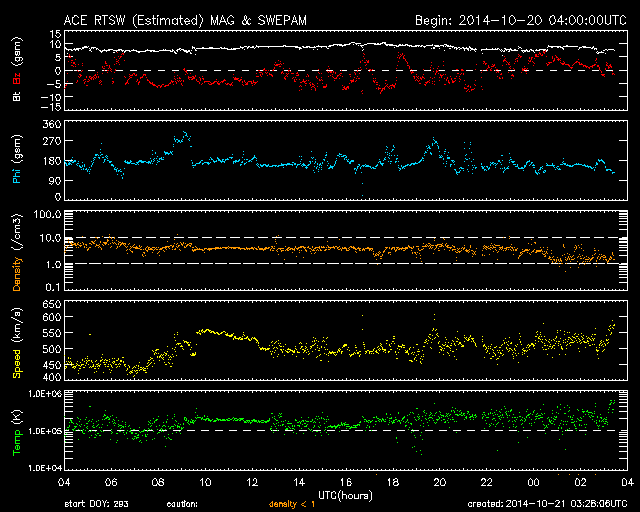Click the '06' hour label on the time axis
This screenshot has height=512, width=640.
tap(111, 482)
